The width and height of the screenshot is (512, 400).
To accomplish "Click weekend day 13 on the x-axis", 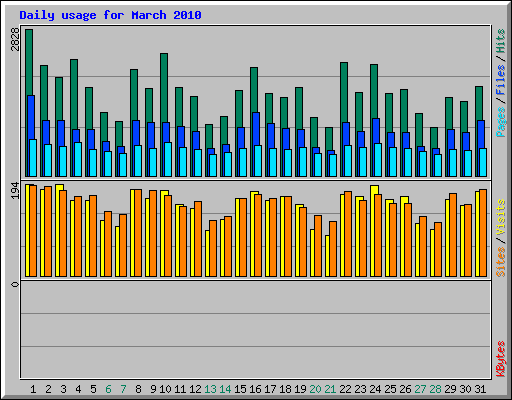I will tap(210, 389).
